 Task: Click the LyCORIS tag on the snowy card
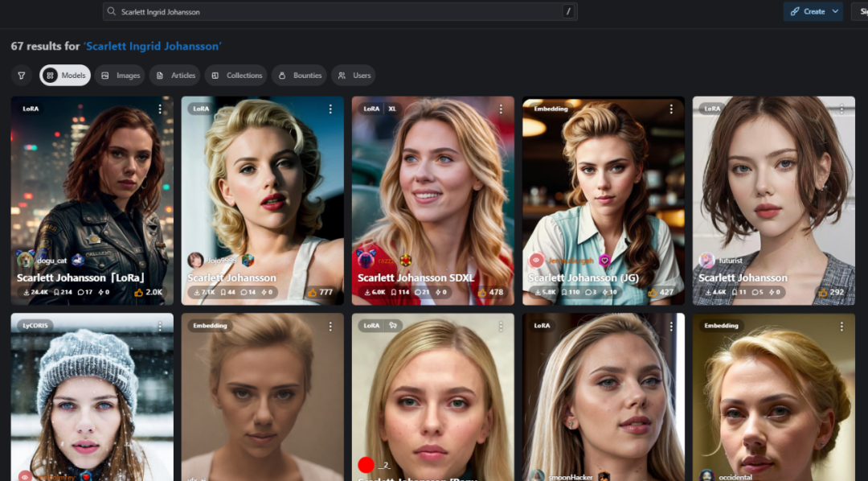click(35, 325)
